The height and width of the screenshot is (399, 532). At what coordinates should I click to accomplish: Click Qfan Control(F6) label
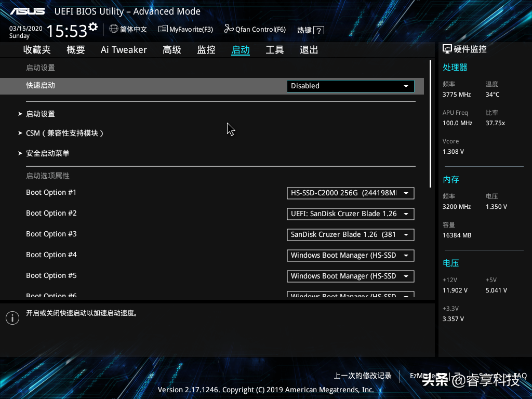tap(261, 30)
